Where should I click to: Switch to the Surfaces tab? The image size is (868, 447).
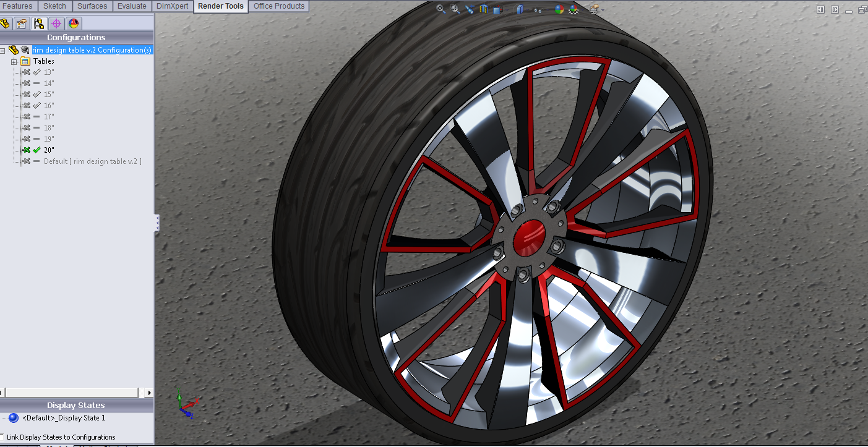92,6
